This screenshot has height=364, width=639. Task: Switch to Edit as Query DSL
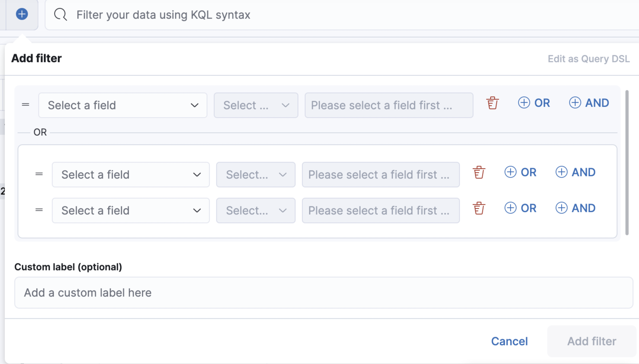[589, 59]
